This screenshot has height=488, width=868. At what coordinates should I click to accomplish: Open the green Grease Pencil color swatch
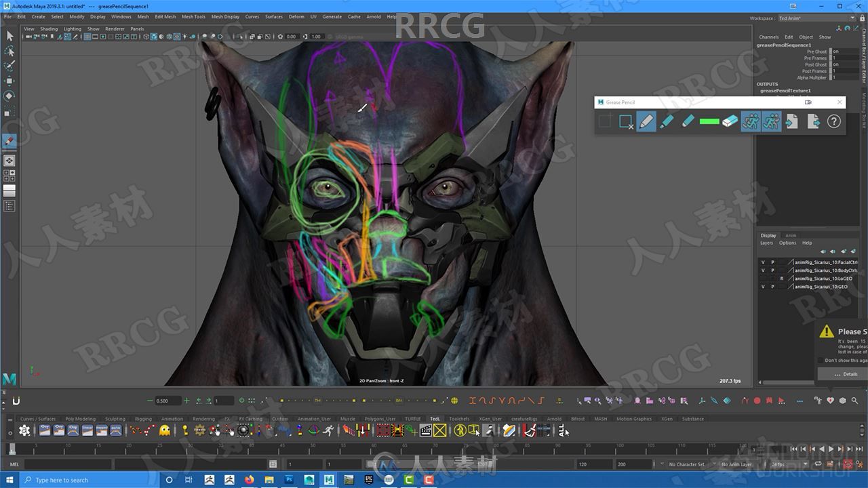[709, 121]
